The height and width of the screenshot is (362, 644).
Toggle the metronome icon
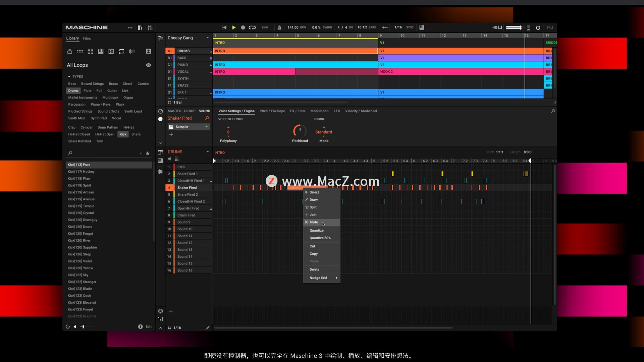click(279, 27)
